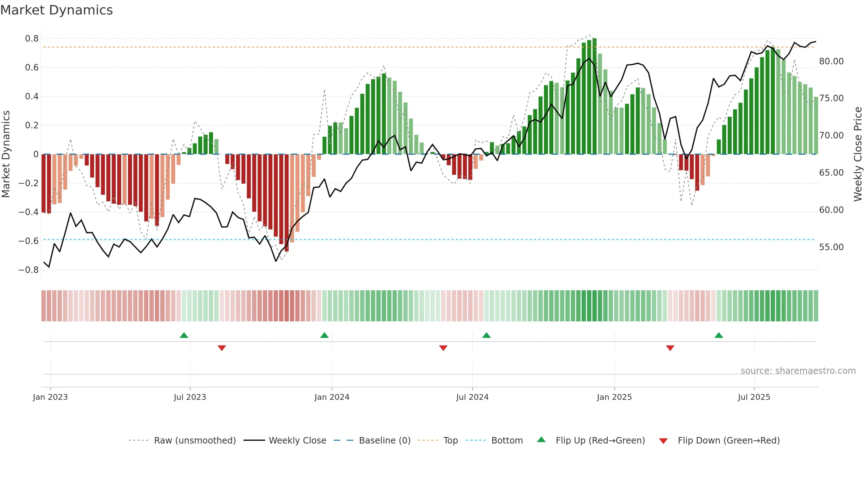
Task: Click the source: sharemaestro.com text
Action: point(798,371)
